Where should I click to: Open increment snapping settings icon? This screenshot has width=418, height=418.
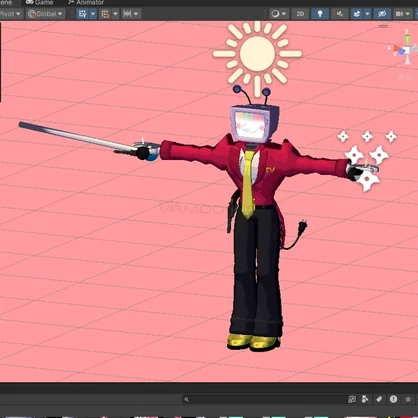tap(127, 14)
